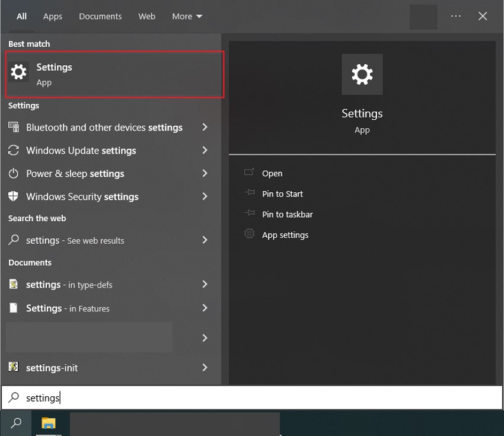The width and height of the screenshot is (504, 436).
Task: Click the web search magnifier icon beside settings
Action: (x=14, y=240)
